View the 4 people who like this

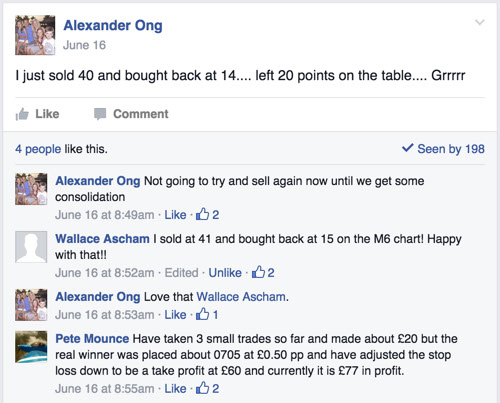click(38, 149)
